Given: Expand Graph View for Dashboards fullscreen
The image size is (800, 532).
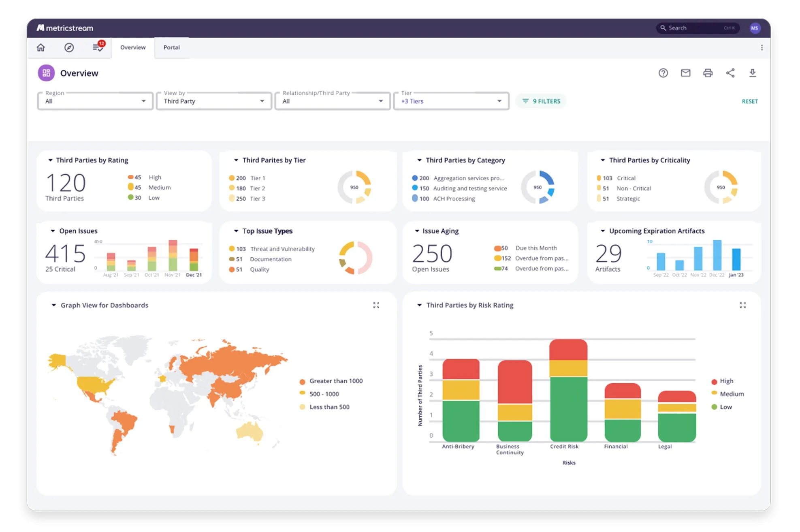Looking at the screenshot, I should 376,305.
